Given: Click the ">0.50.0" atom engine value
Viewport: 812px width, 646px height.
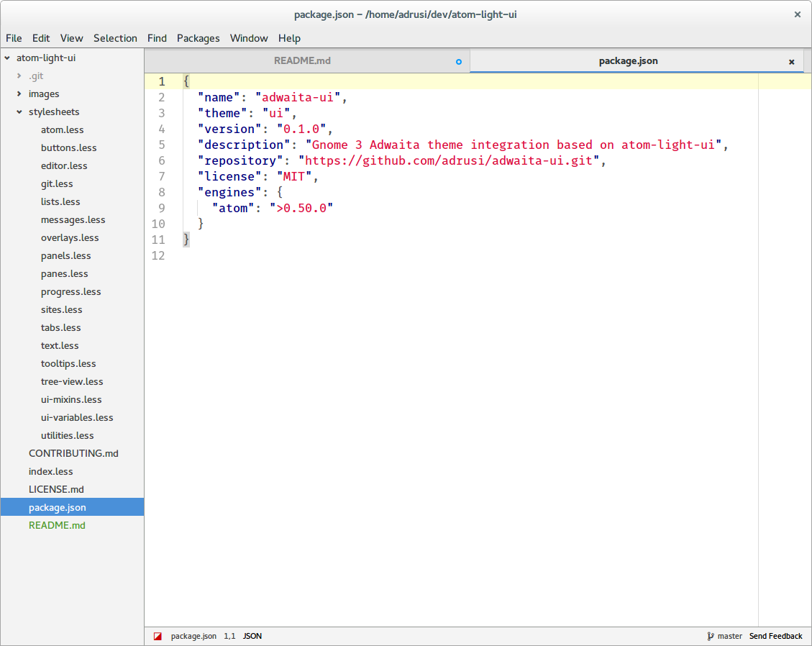Looking at the screenshot, I should pyautogui.click(x=301, y=208).
